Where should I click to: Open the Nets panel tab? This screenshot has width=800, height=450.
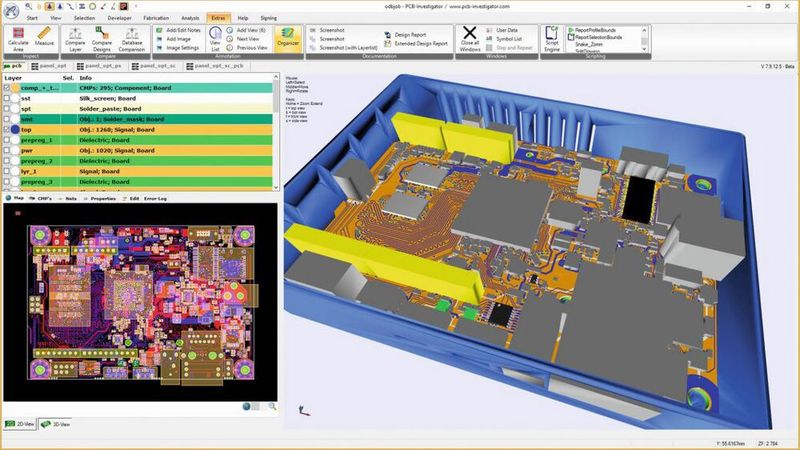pos(68,198)
